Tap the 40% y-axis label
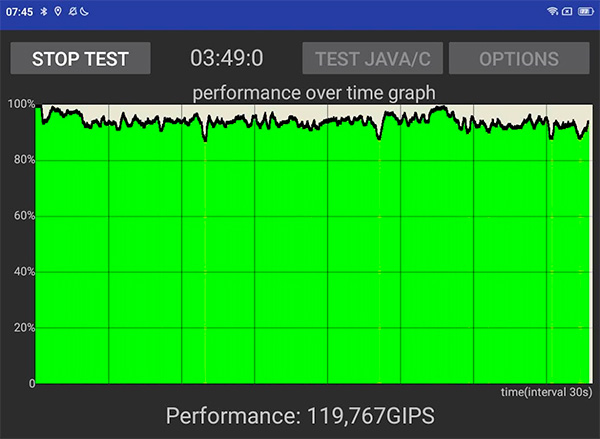The height and width of the screenshot is (439, 600). [22, 272]
